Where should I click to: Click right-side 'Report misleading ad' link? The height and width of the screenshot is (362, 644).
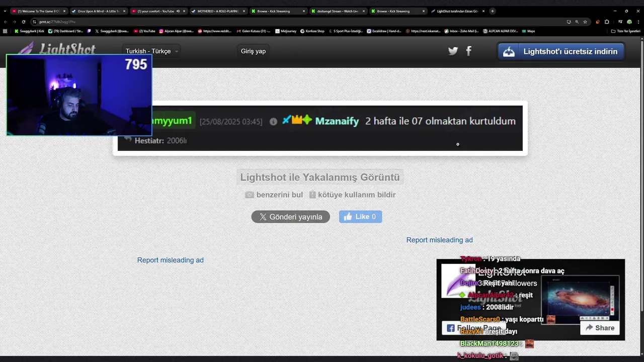pos(439,240)
